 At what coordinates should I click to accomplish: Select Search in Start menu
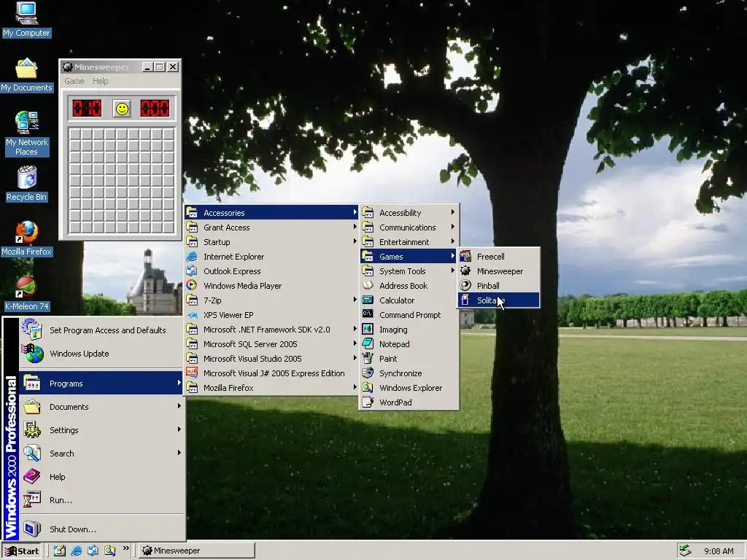[101, 454]
